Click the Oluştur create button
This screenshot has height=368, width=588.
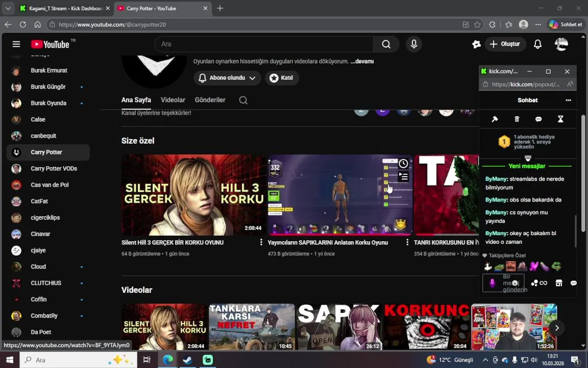(505, 44)
